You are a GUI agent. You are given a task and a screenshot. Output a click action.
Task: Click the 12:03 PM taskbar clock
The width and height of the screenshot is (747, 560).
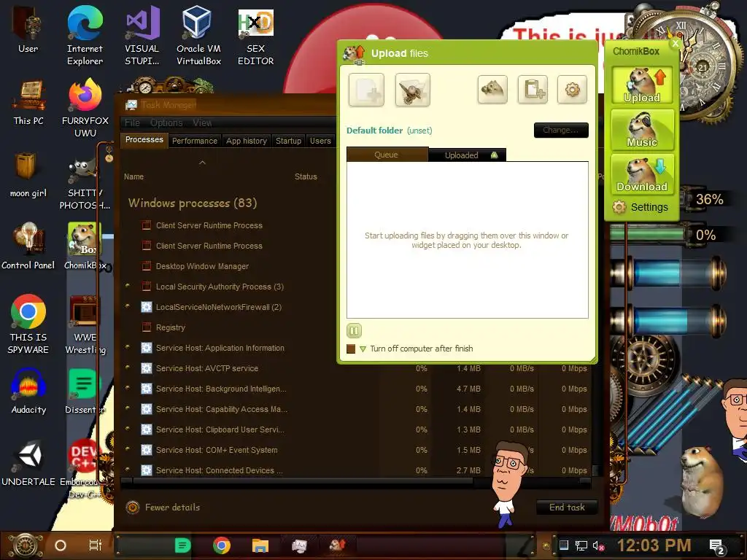point(654,545)
